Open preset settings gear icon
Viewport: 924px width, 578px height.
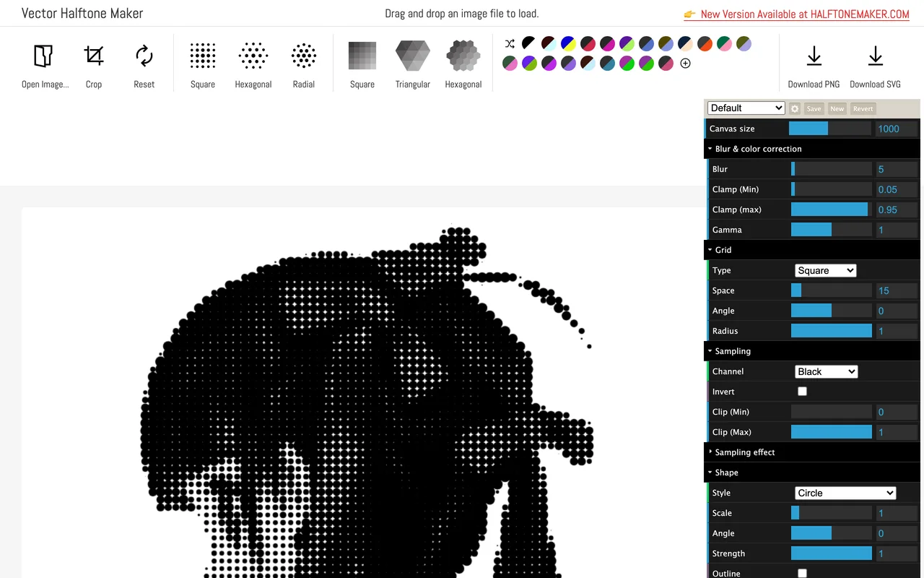point(795,108)
